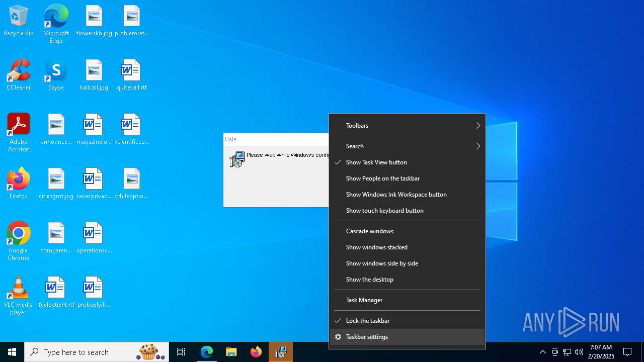Screen dimensions: 644x362
Task: Select the scientificco... Word document
Action: [x=132, y=130]
